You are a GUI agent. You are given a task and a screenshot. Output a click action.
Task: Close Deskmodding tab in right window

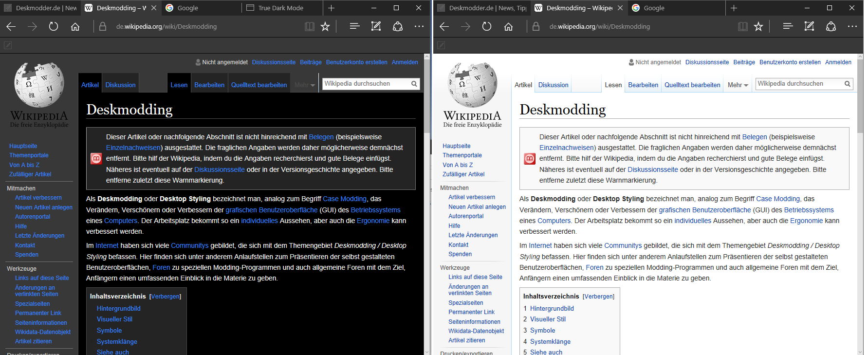(620, 8)
